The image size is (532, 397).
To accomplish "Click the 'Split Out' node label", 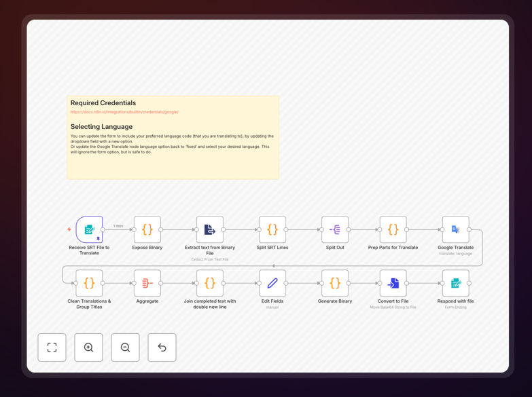I will point(335,248).
